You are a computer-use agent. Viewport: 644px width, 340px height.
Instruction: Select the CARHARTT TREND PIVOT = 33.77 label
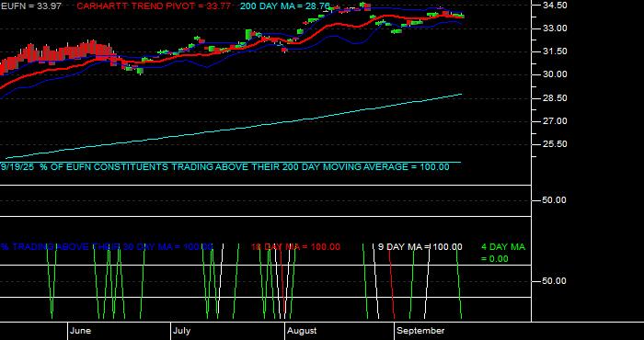point(154,6)
